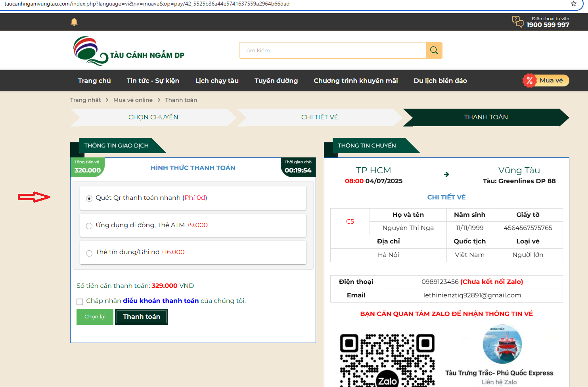This screenshot has width=588, height=387.
Task: Open the điều khoản thanh toán link
Action: click(161, 301)
